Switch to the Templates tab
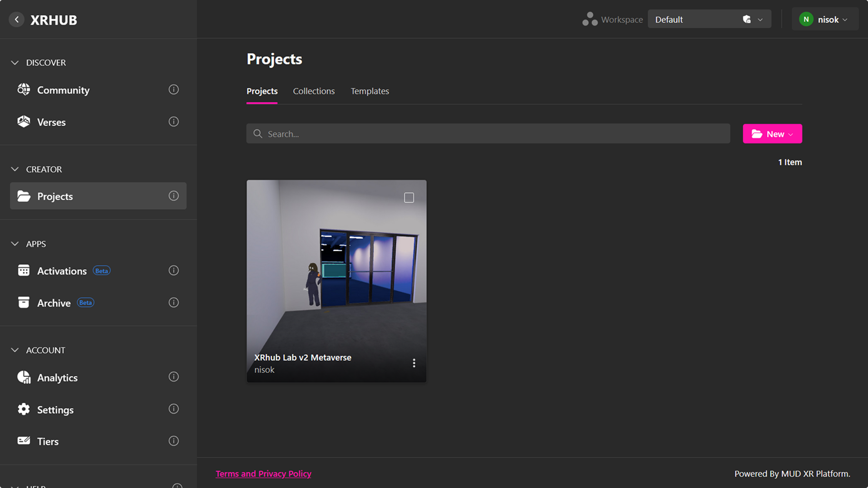868x488 pixels. [x=370, y=91]
